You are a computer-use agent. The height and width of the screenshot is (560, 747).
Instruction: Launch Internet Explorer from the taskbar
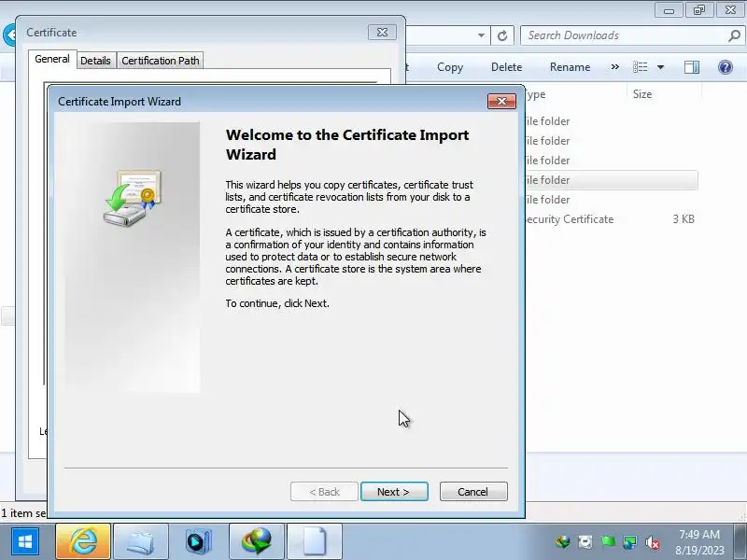[x=83, y=541]
